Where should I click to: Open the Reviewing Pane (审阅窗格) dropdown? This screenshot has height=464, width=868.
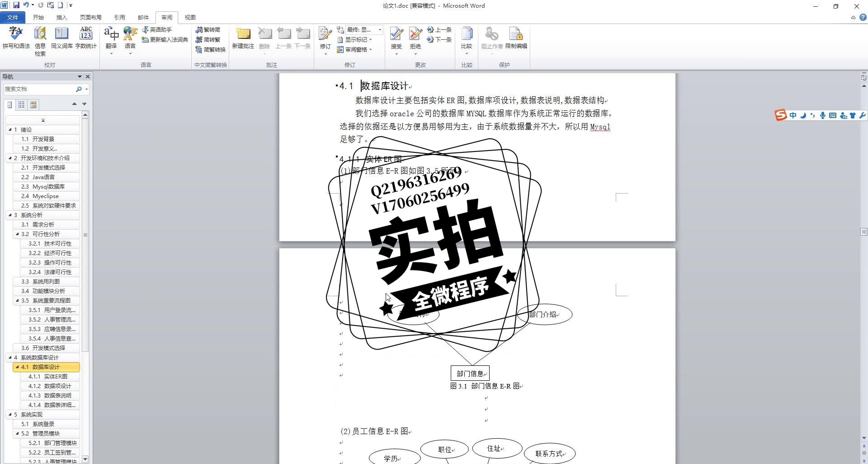354,49
